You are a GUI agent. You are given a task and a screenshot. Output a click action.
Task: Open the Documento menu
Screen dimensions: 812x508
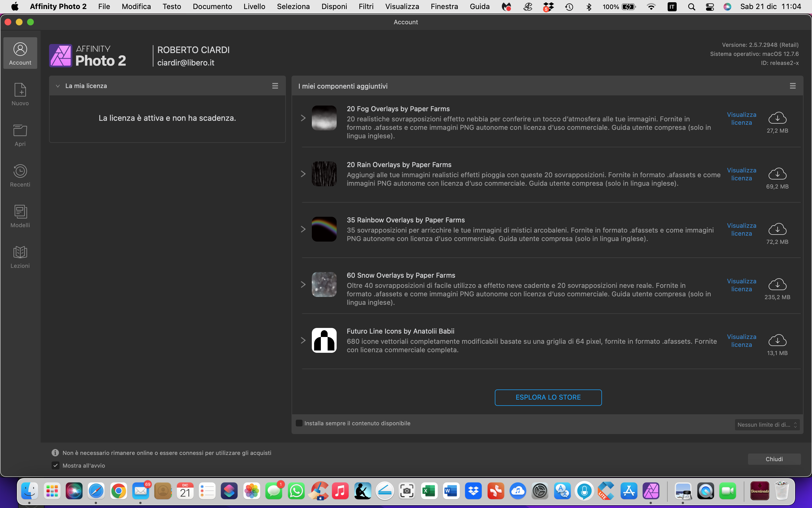click(x=212, y=7)
